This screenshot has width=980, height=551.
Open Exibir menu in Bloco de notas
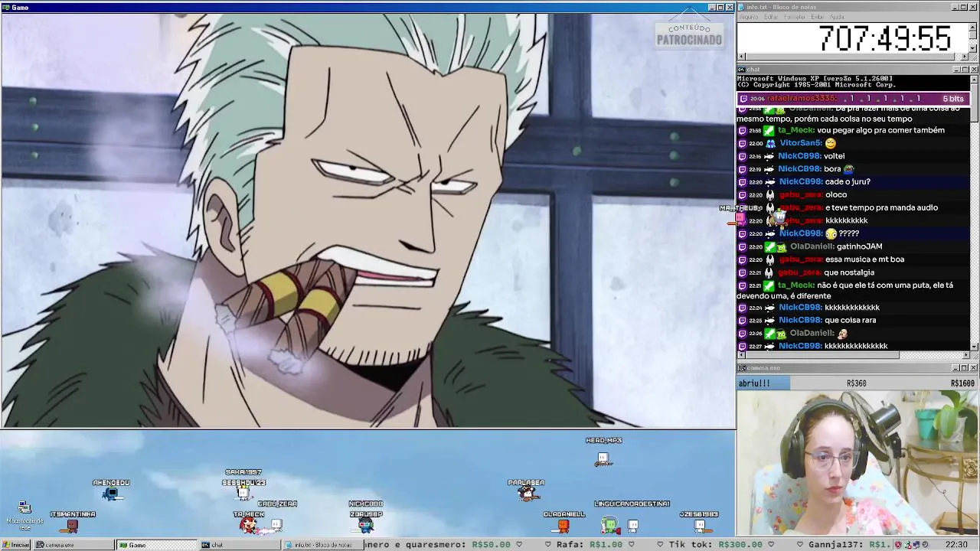pyautogui.click(x=818, y=17)
